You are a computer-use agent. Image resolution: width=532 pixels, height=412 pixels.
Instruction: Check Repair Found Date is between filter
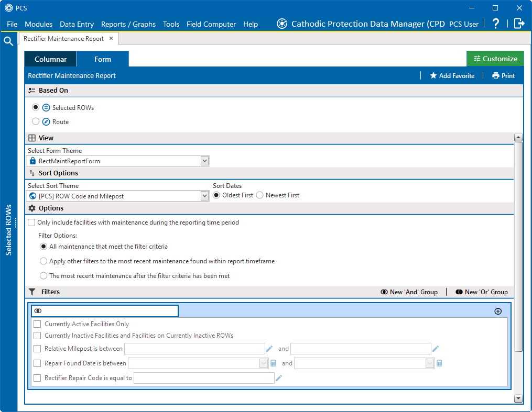tap(37, 363)
